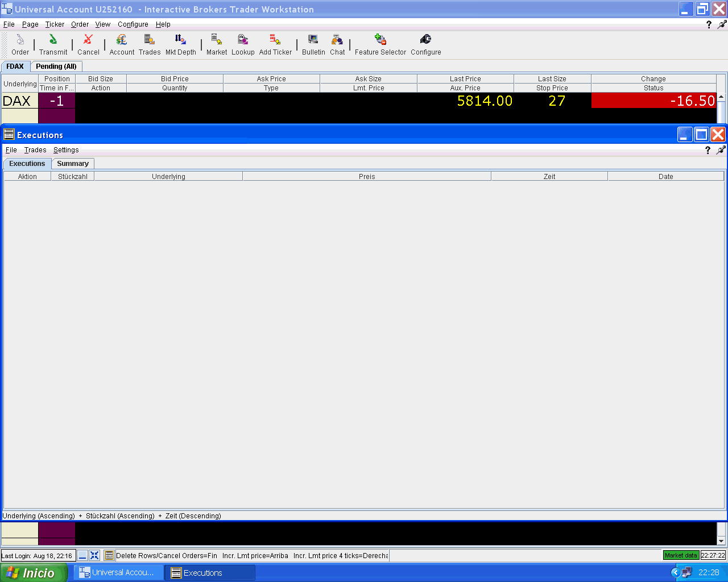Open the Ticker menu
The image size is (728, 582).
(55, 24)
